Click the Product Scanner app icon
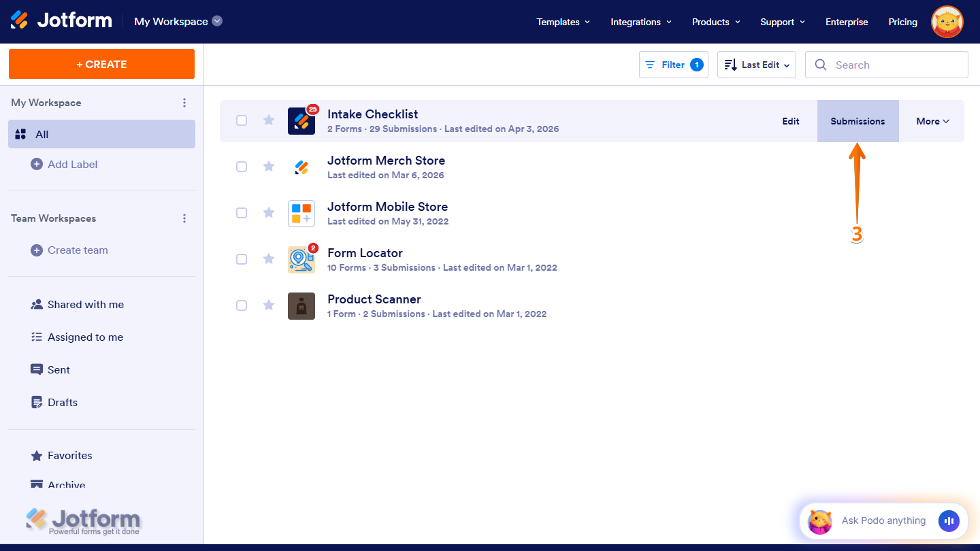The height and width of the screenshot is (551, 980). coord(301,305)
